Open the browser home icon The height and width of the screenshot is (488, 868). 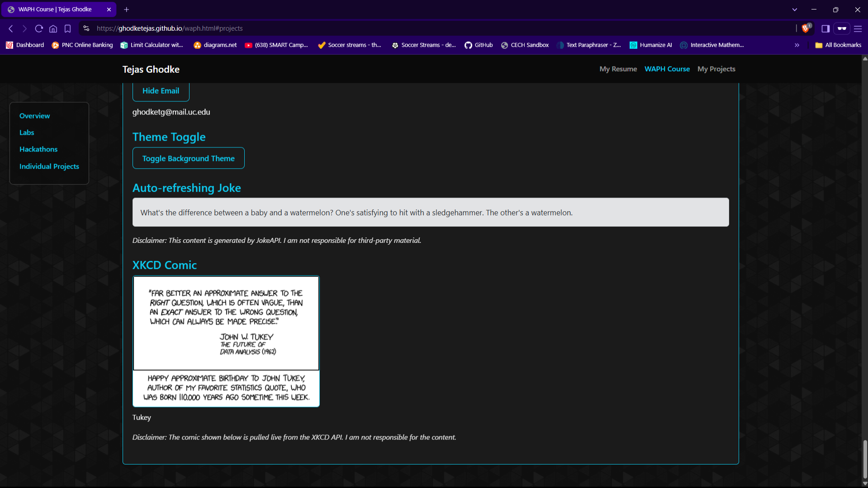(x=53, y=28)
